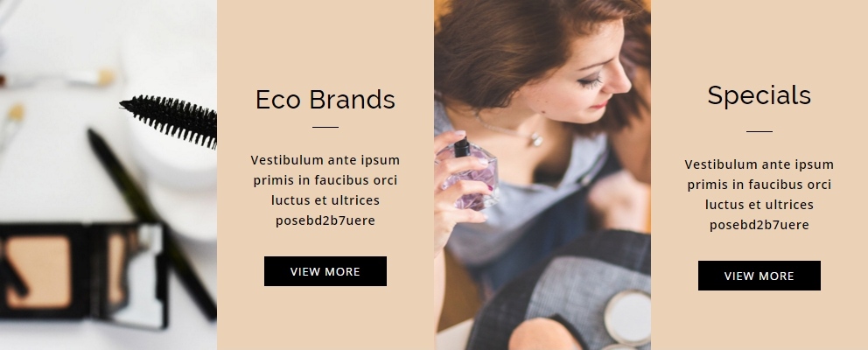
Task: Click the makeup products photo
Action: pos(108,175)
